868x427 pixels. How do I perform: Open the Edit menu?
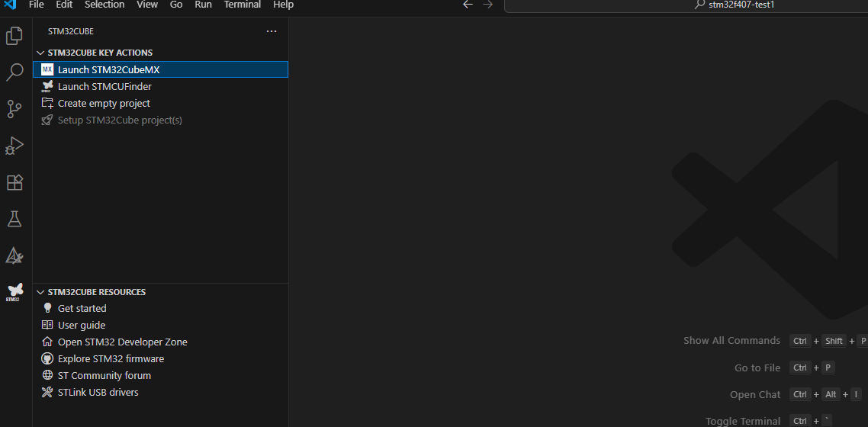pyautogui.click(x=64, y=5)
